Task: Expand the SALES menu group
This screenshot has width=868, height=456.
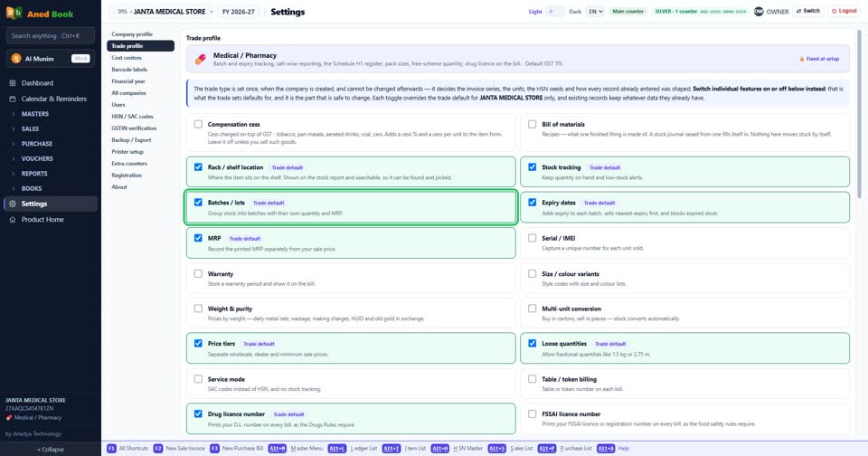Action: point(49,128)
